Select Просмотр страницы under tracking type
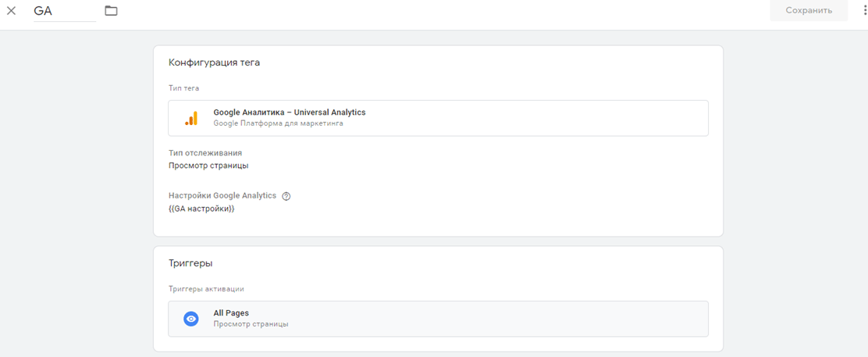 point(208,165)
